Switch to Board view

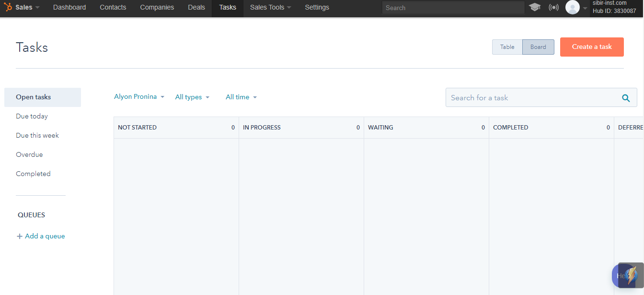coord(538,47)
